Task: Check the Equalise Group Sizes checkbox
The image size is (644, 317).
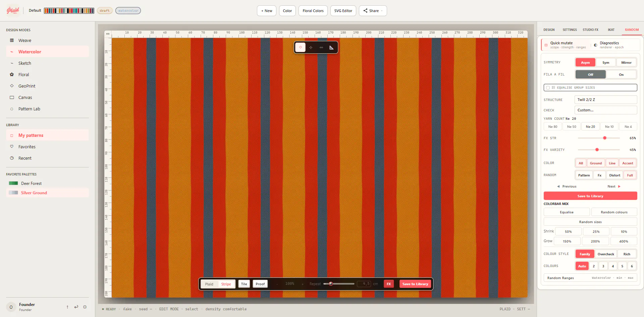Action: click(548, 88)
